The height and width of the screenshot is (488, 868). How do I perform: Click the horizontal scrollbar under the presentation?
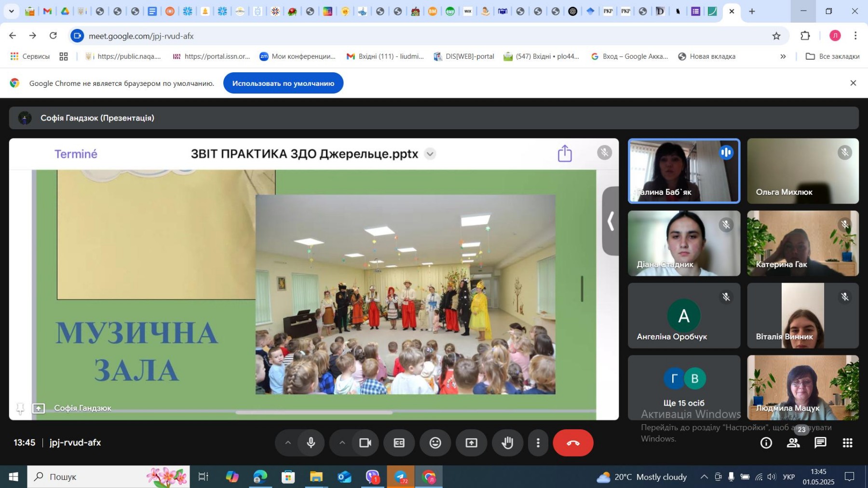coord(313,413)
